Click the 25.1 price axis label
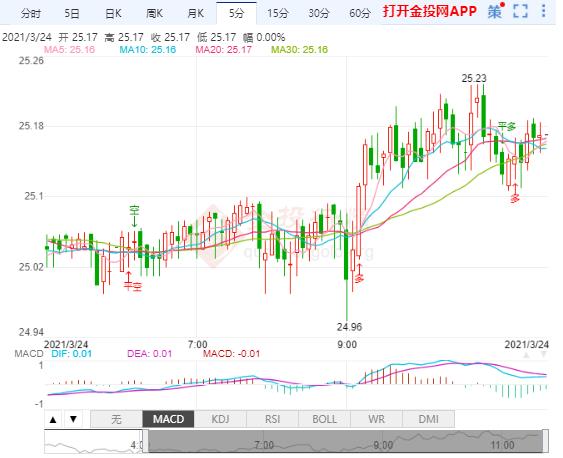 tap(34, 196)
